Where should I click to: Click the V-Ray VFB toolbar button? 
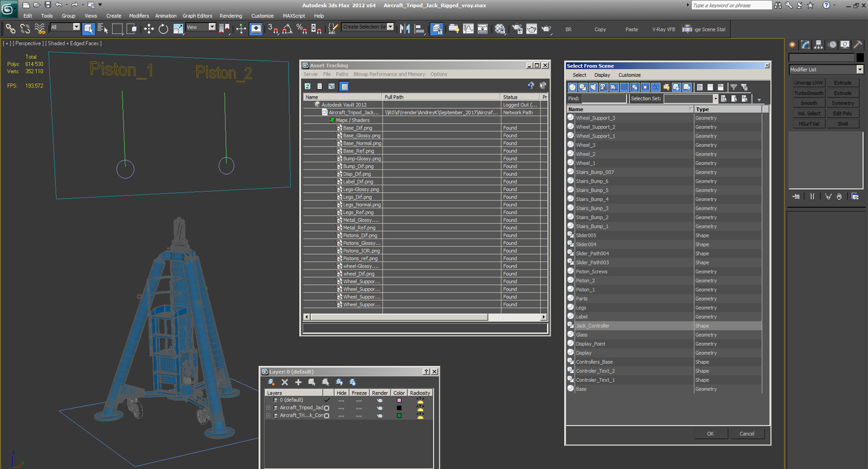663,29
